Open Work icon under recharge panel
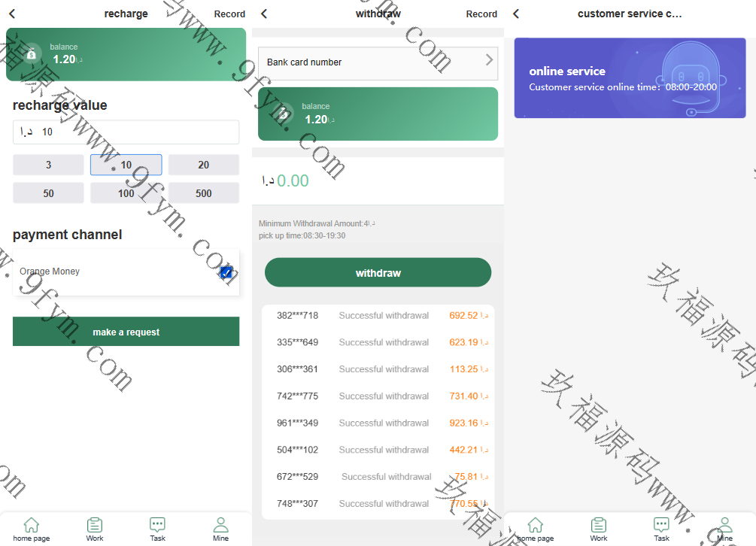The height and width of the screenshot is (546, 756). 95,526
